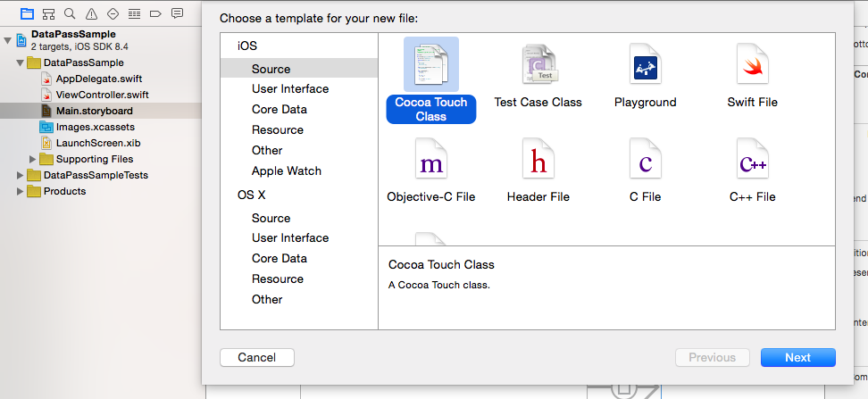Open the Project navigator
The image size is (868, 399).
pos(27,13)
